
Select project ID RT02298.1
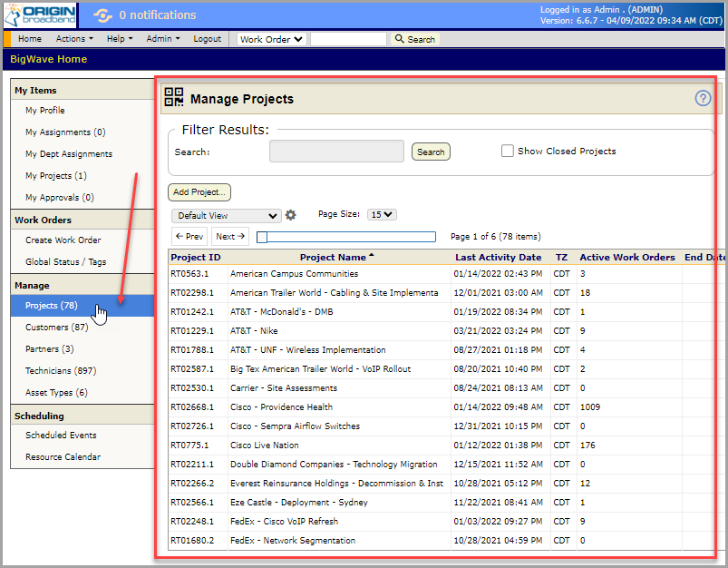click(192, 293)
